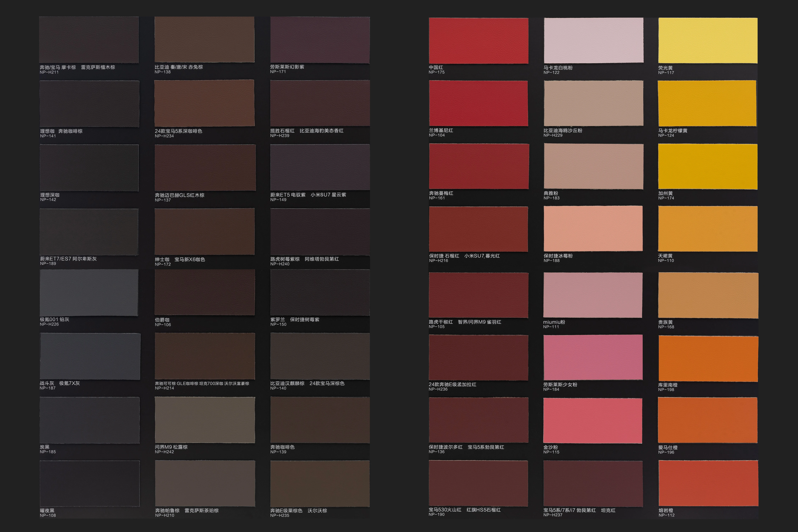798x532 pixels.
Task: Click the 曜夜黑 NP-108 black swatch
Action: click(x=90, y=483)
